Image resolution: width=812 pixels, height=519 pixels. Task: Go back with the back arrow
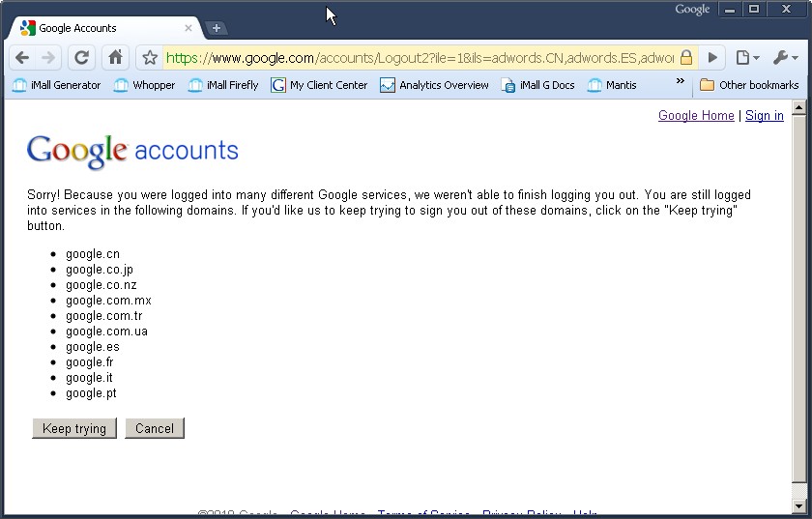click(22, 57)
